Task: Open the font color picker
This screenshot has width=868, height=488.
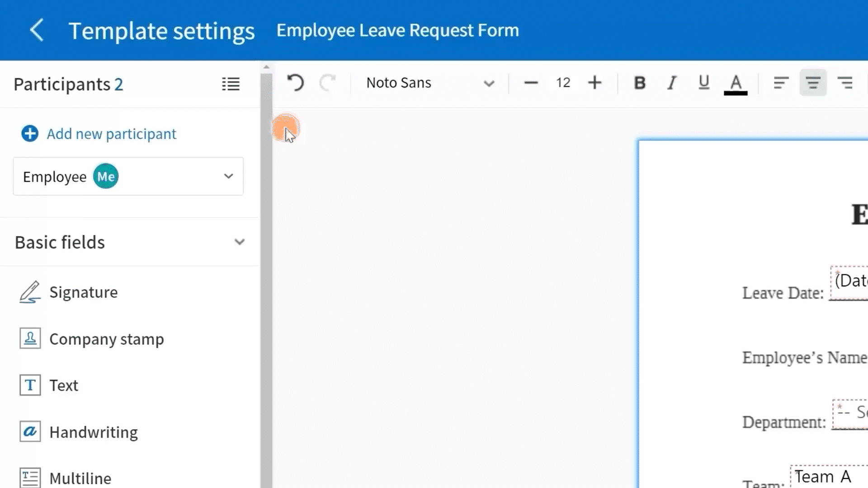Action: tap(736, 84)
